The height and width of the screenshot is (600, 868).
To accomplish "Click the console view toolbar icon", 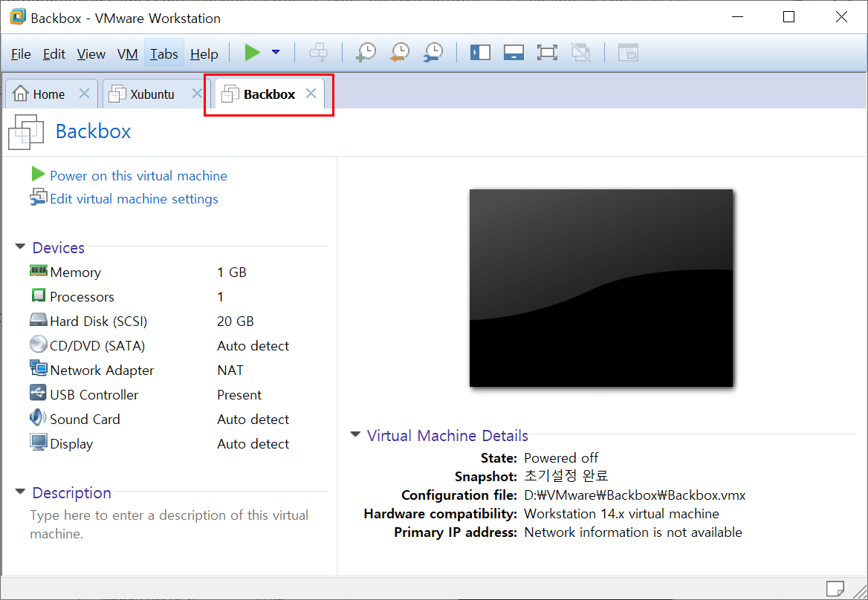I will (x=628, y=53).
